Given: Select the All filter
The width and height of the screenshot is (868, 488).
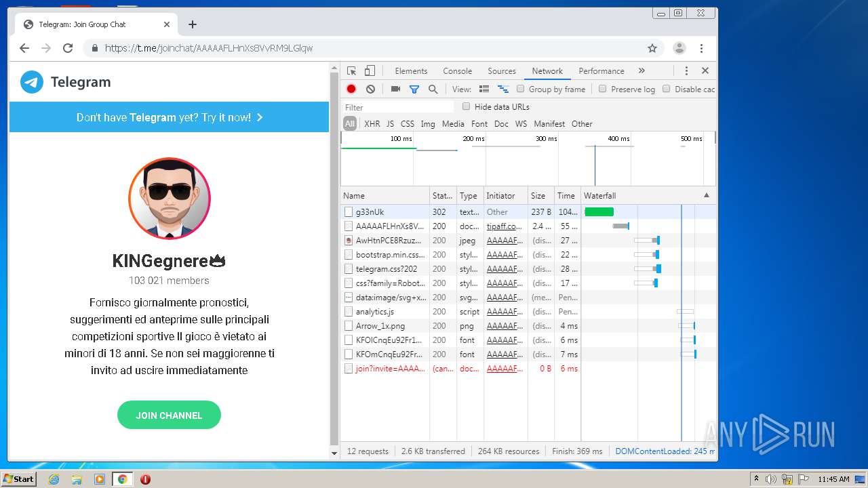Looking at the screenshot, I should tap(350, 124).
